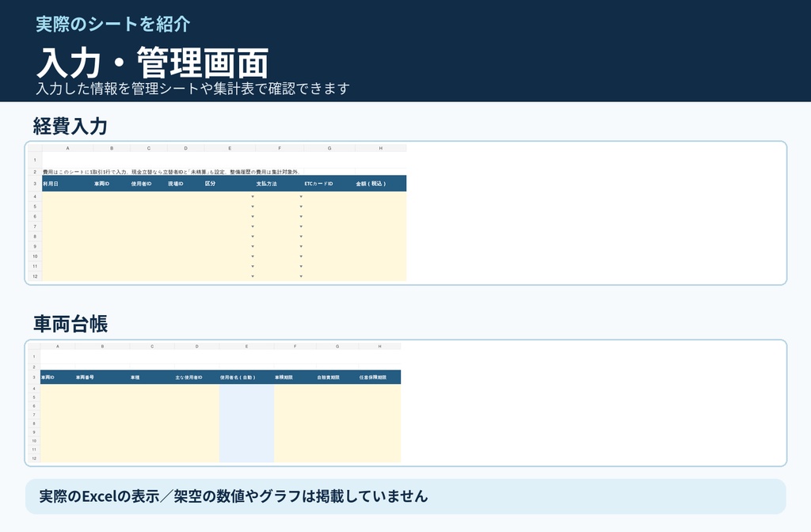The height and width of the screenshot is (532, 811).
Task: Select column E header in 経費入力 sheet
Action: (230, 148)
